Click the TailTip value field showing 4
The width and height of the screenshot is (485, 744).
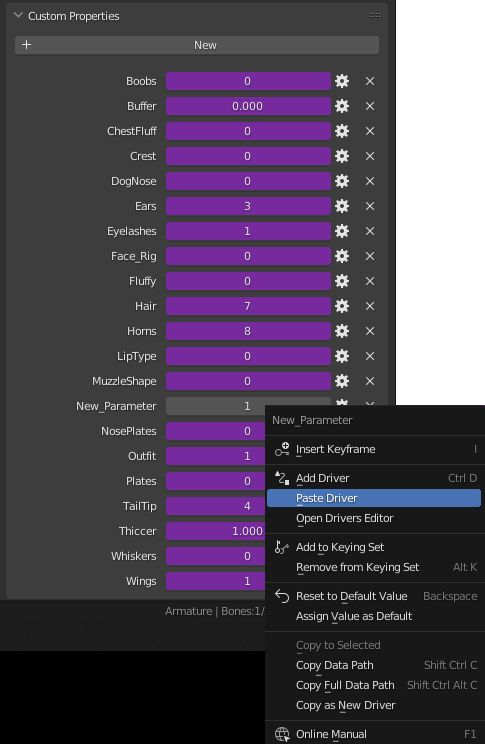[x=215, y=506]
